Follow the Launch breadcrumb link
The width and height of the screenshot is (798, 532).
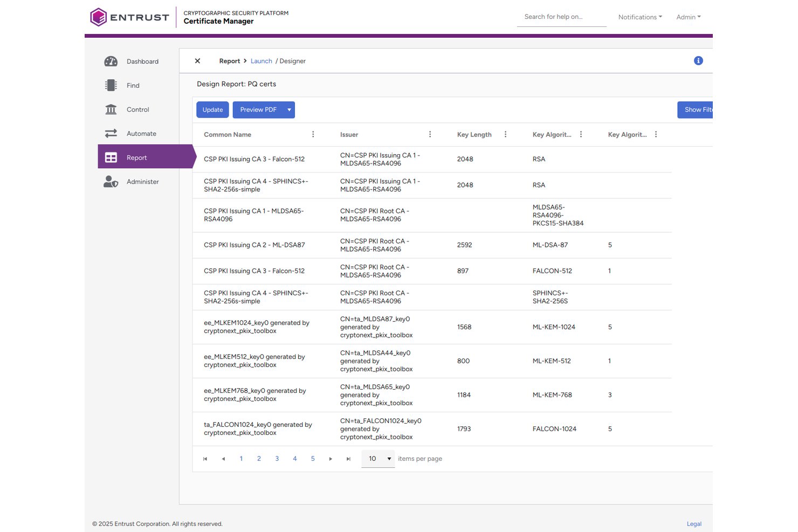[x=261, y=61]
